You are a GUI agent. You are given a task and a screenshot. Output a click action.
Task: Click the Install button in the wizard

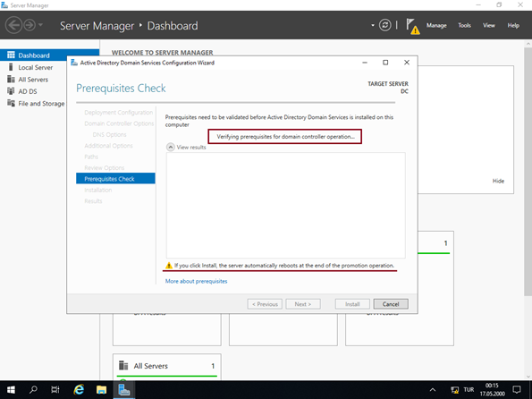[352, 304]
